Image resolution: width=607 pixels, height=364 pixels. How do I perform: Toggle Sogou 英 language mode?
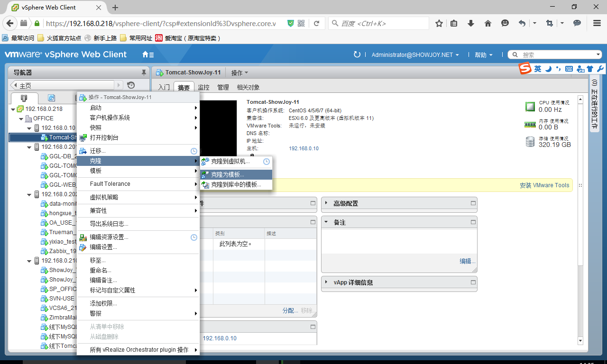point(538,69)
